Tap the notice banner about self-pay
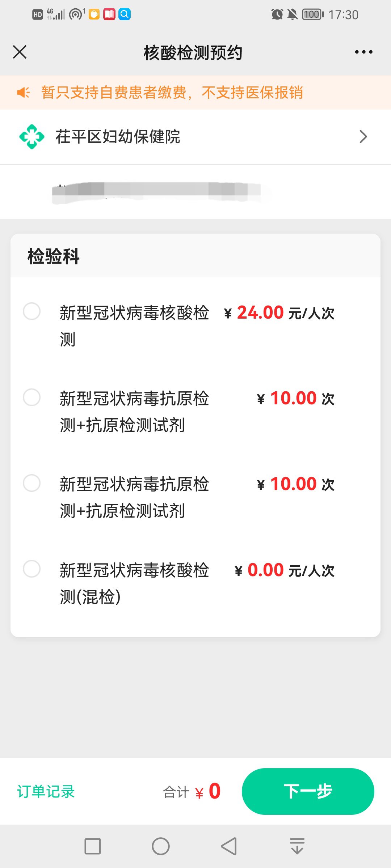The height and width of the screenshot is (868, 391). tap(172, 93)
